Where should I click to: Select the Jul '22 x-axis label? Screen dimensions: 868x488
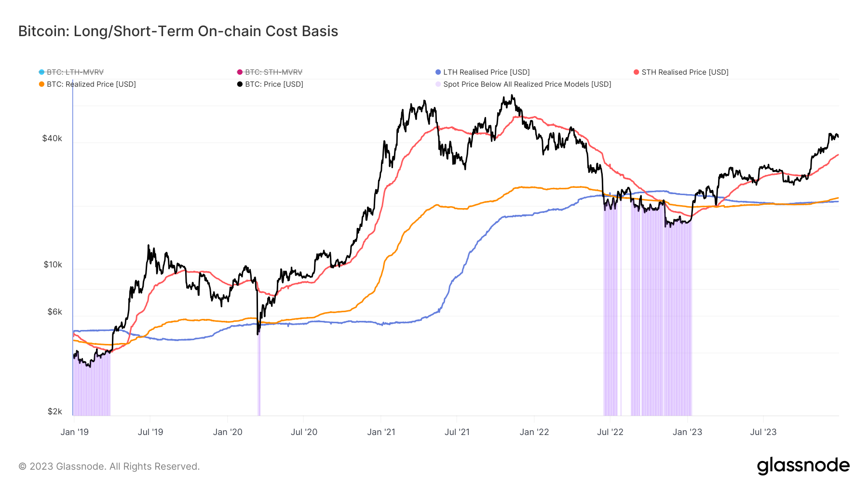tap(610, 432)
